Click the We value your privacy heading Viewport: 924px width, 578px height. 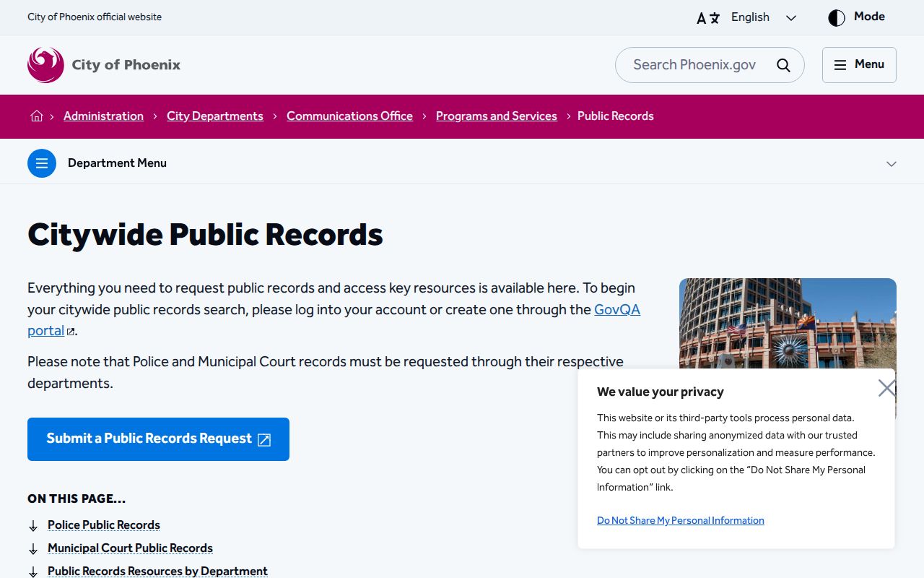661,392
